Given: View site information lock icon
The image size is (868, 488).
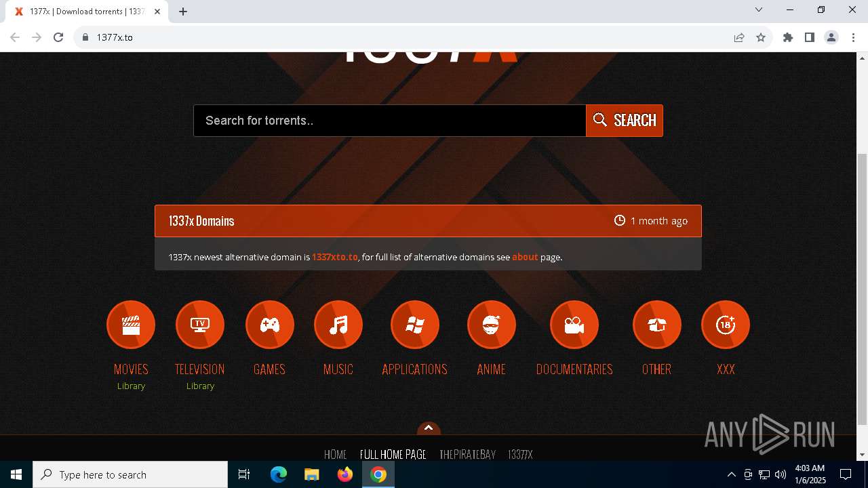Looking at the screenshot, I should (85, 37).
